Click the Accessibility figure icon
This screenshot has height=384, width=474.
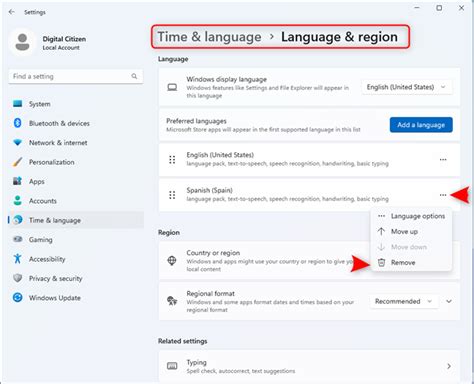18,259
